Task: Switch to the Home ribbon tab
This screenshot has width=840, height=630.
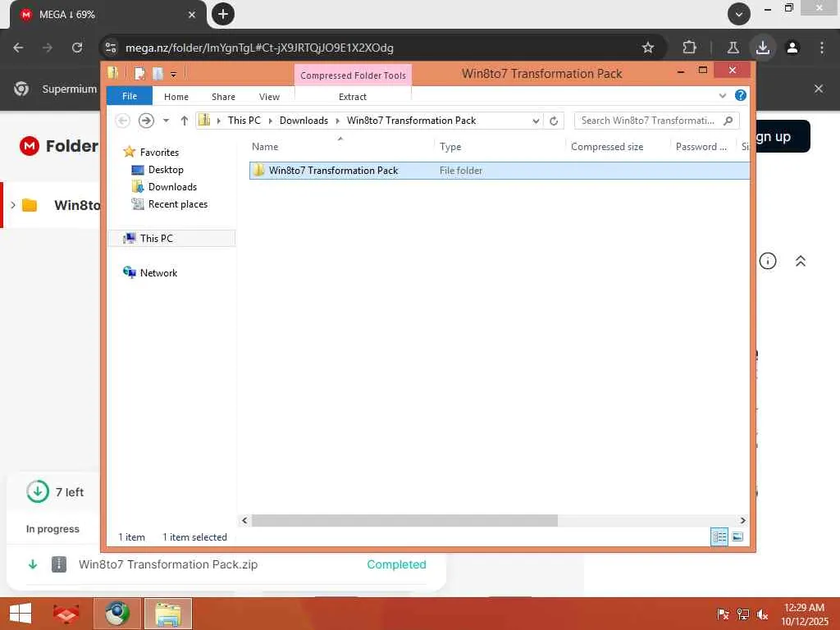Action: (176, 97)
